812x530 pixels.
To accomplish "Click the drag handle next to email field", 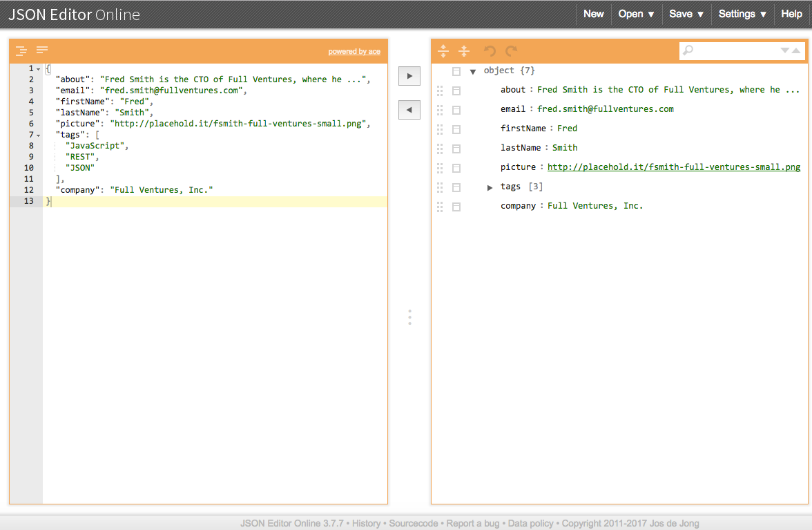I will 441,108.
